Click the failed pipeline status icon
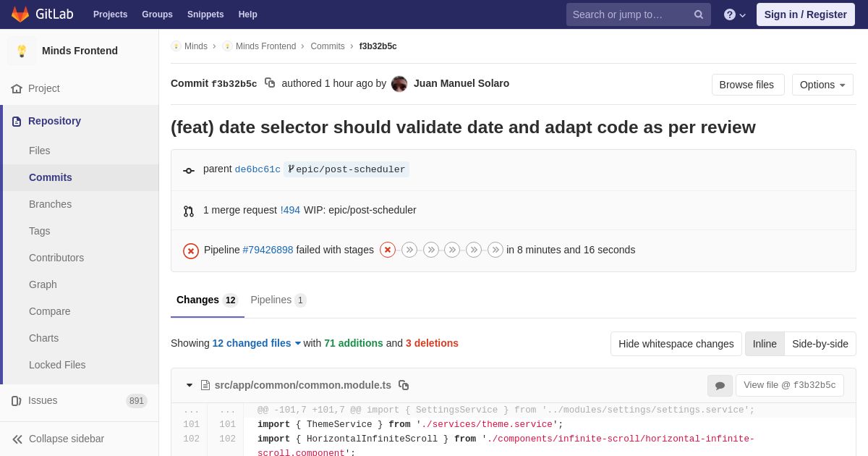 191,250
